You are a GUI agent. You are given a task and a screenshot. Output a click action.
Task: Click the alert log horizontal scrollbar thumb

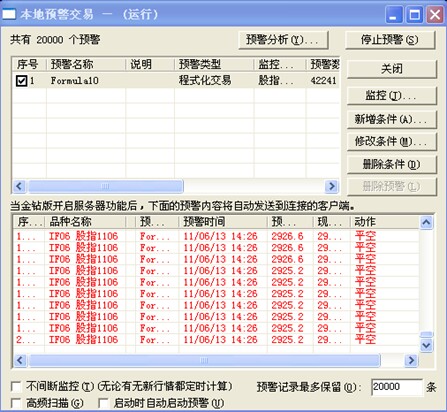(x=204, y=360)
